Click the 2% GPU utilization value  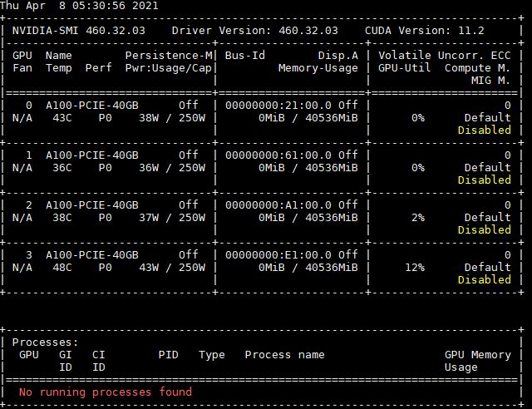tap(418, 218)
